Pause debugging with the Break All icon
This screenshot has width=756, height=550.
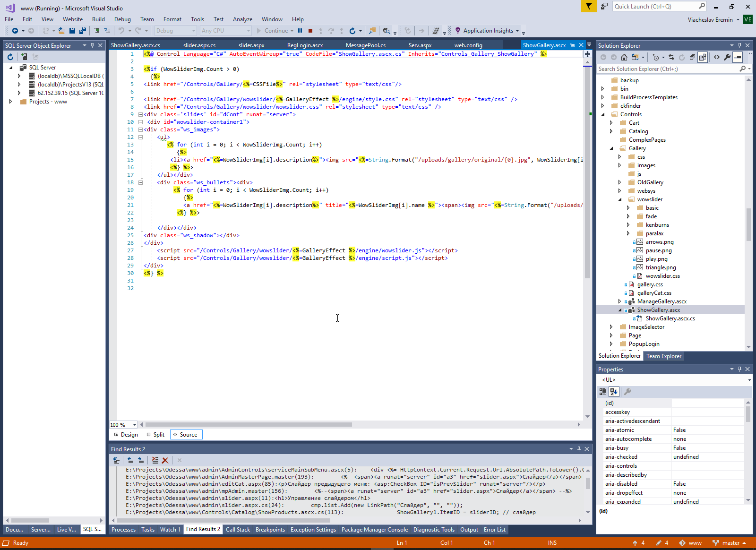click(x=300, y=31)
